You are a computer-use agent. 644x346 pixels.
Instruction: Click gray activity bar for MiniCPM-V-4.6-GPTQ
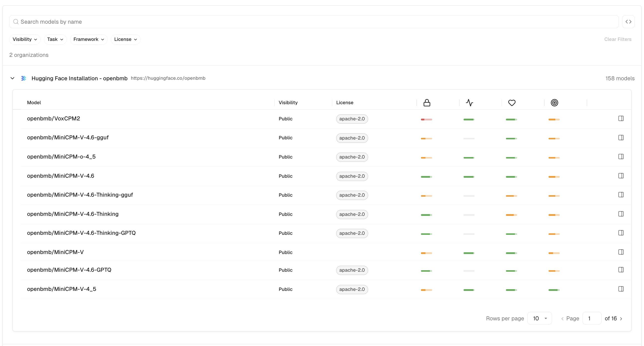tap(469, 271)
